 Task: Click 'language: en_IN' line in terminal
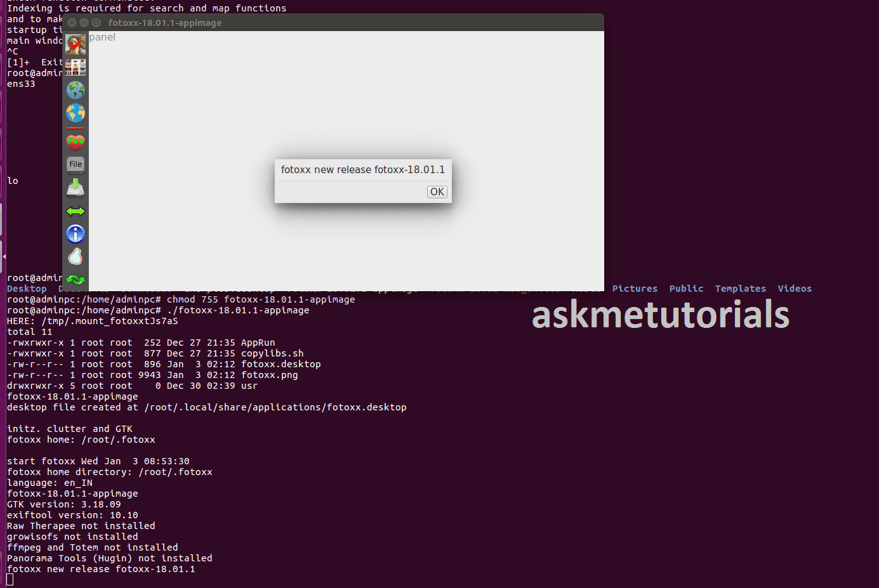point(50,483)
